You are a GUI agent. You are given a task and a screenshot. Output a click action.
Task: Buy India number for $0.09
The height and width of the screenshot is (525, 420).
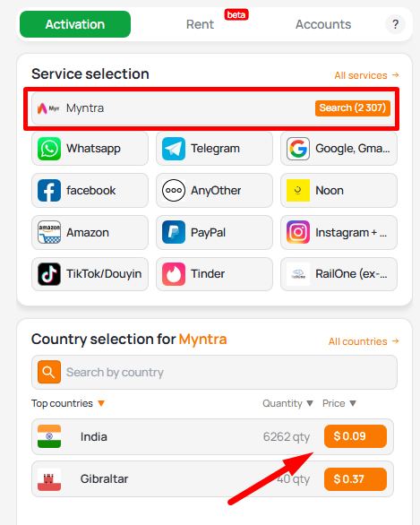356,436
